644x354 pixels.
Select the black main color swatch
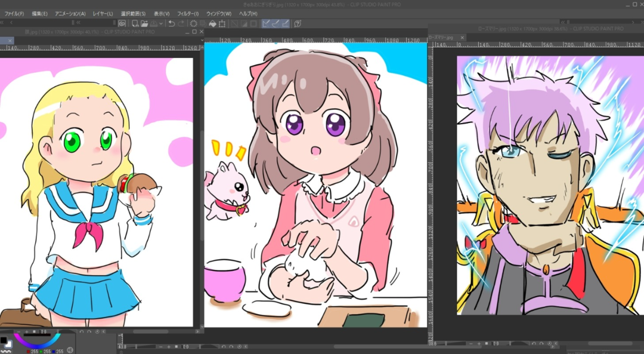coord(4,340)
